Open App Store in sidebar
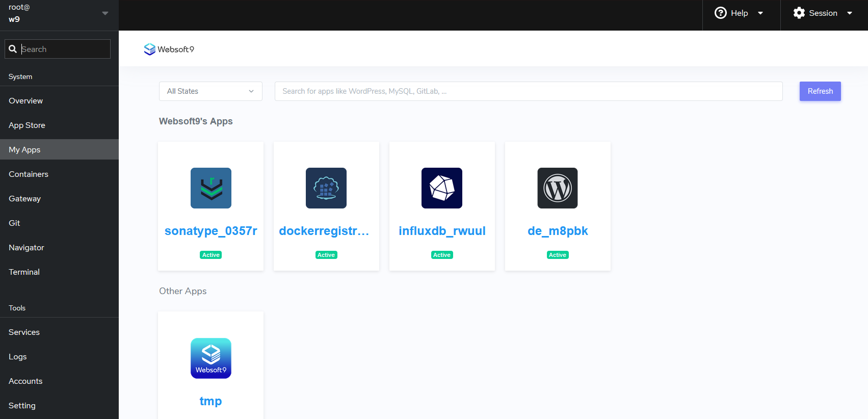The image size is (868, 419). click(27, 125)
